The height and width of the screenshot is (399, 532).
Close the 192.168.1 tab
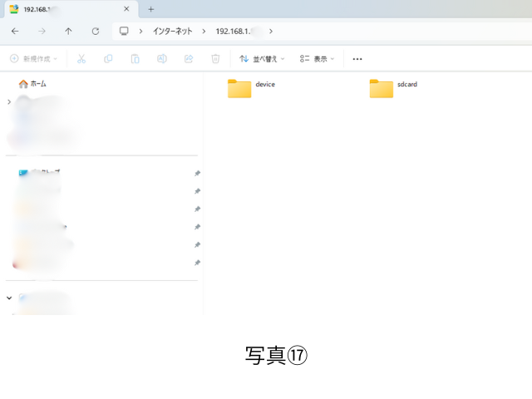(126, 9)
